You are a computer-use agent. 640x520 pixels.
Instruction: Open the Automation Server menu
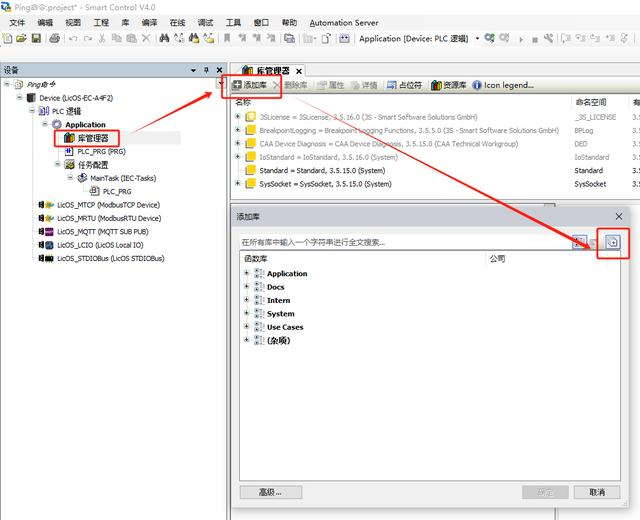[x=343, y=22]
